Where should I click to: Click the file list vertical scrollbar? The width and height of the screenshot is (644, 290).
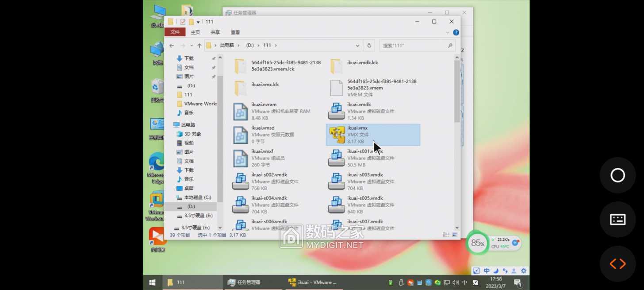(x=456, y=91)
